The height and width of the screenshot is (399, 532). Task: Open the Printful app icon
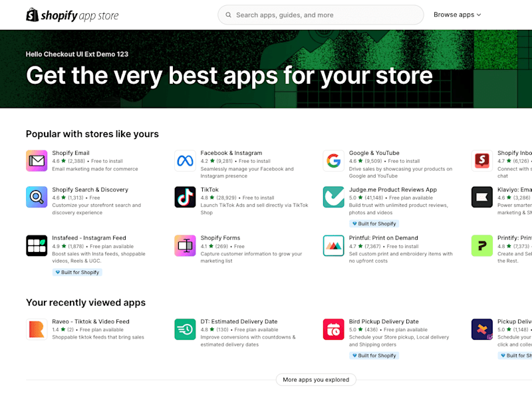[x=334, y=245]
